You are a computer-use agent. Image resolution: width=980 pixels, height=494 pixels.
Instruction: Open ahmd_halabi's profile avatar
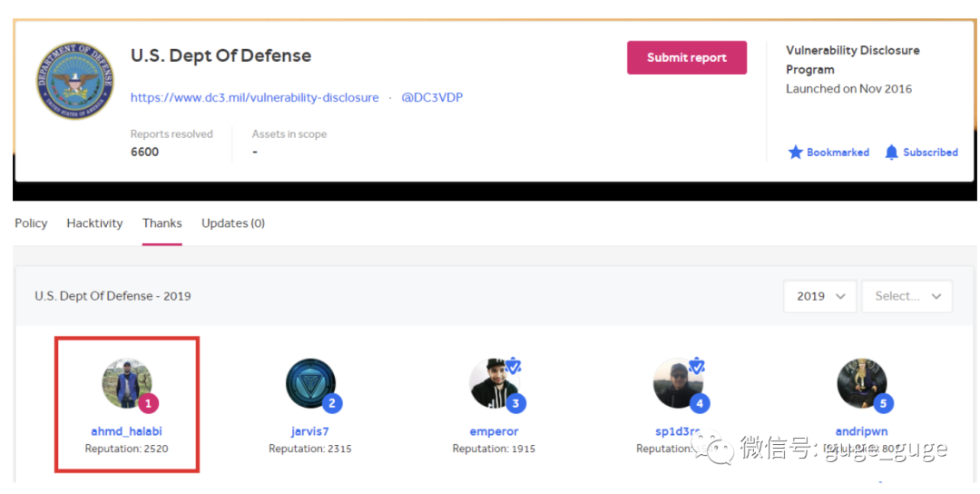tap(127, 383)
